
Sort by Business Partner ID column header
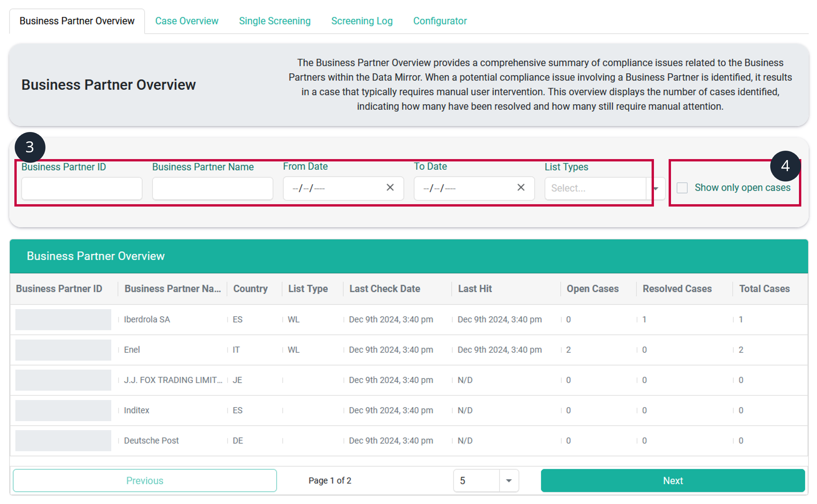point(59,289)
